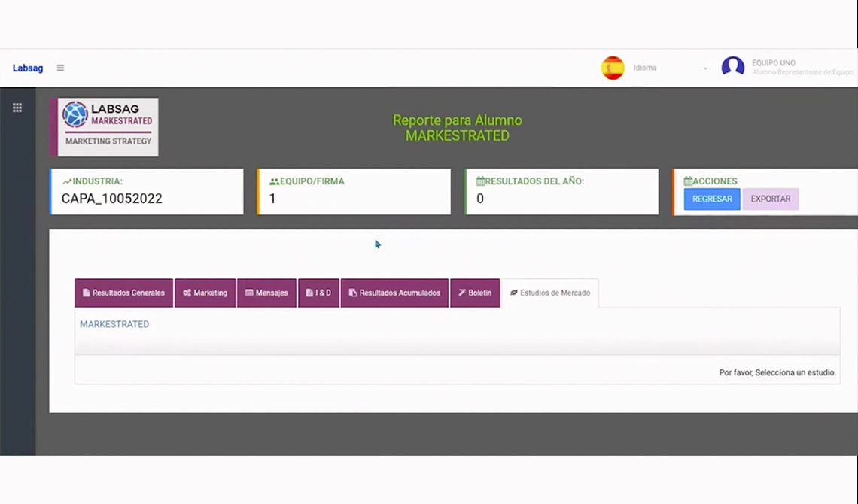858x504 pixels.
Task: Switch to the Boletín tab
Action: 475,293
